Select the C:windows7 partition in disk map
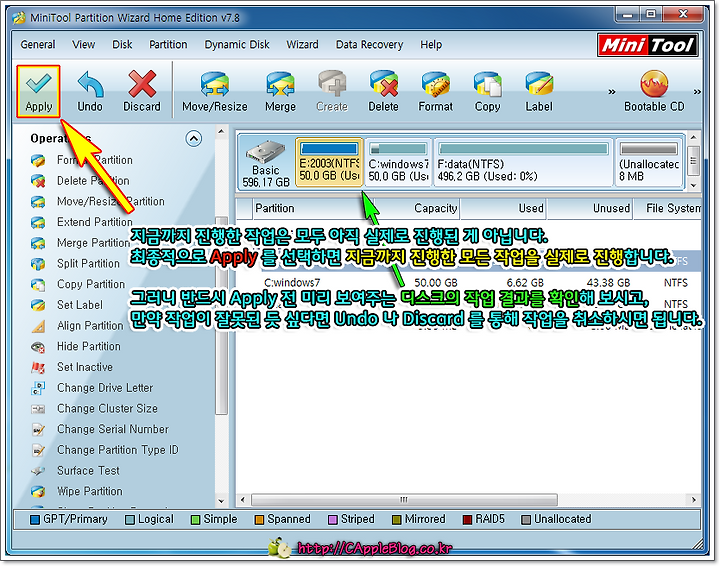Image resolution: width=720 pixels, height=566 pixels. pos(398,163)
